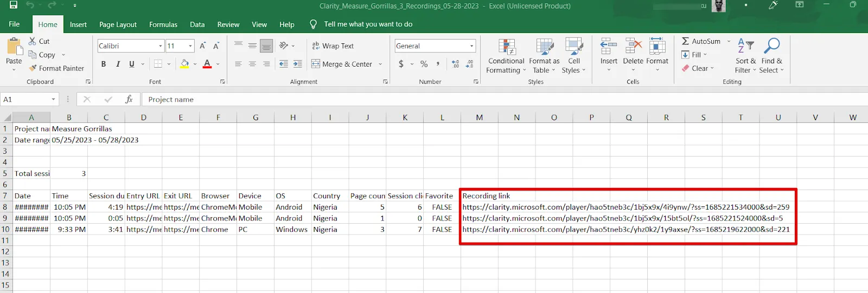Switch to the Formulas tab
The height and width of the screenshot is (293, 868).
[x=163, y=24]
